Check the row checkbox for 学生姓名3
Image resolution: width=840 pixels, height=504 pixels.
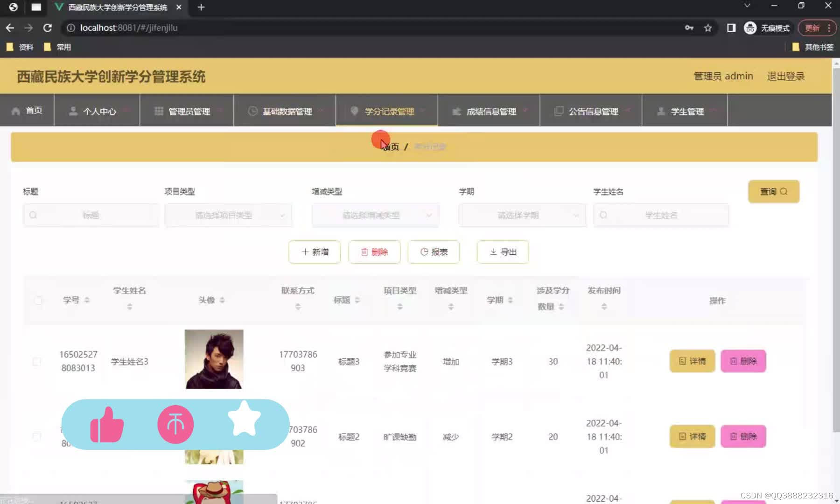pyautogui.click(x=37, y=361)
